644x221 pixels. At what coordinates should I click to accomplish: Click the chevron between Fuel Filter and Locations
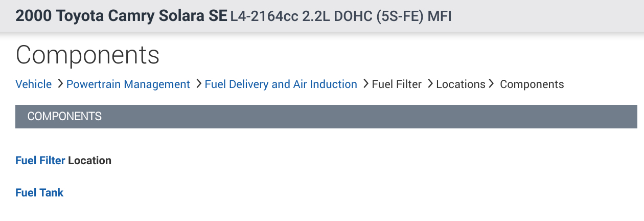430,84
